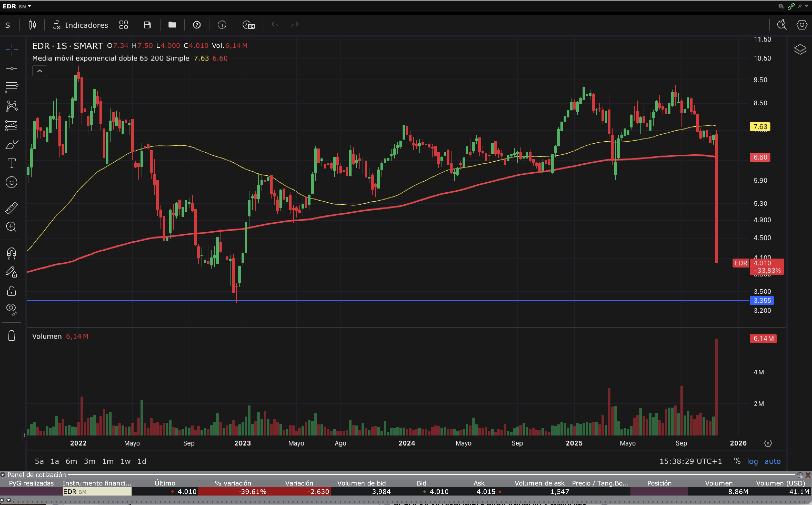Open the candlestick chart style selector
812x505 pixels.
click(32, 25)
